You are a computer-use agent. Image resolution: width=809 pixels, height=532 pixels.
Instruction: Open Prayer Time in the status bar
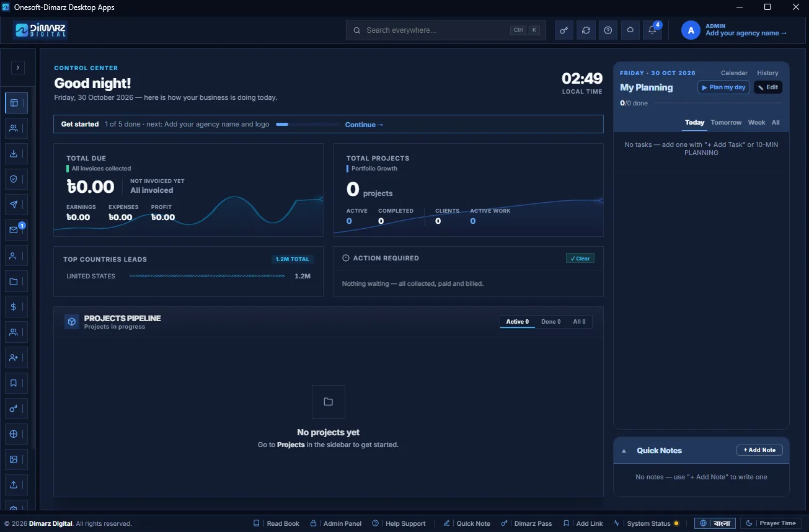(772, 523)
